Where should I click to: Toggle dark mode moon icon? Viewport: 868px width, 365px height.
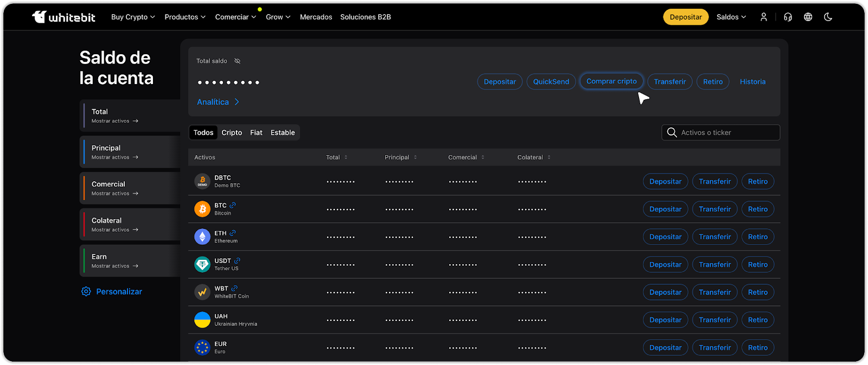(828, 17)
